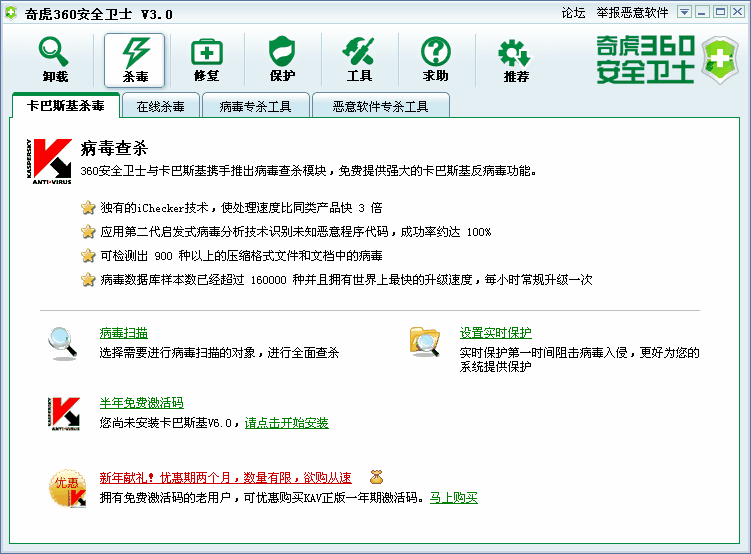The width and height of the screenshot is (751, 554).
Task: Click the money bag icon after 欲购从速
Action: (x=376, y=477)
